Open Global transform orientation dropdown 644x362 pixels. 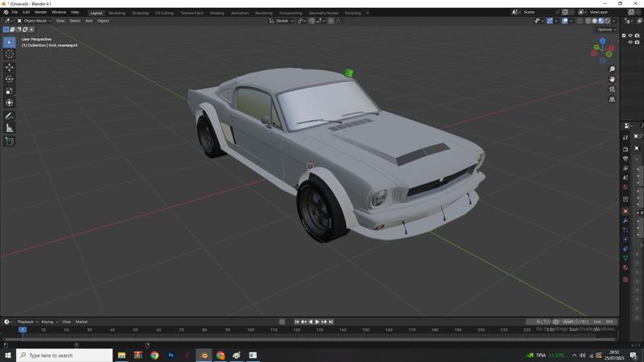(x=281, y=21)
